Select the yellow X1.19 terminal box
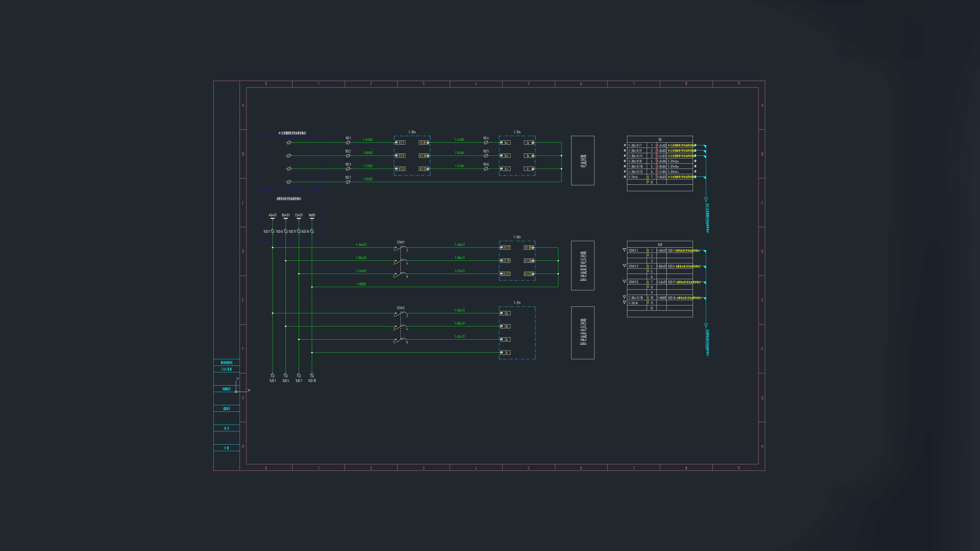Screen dimensions: 980x551 coord(505,260)
